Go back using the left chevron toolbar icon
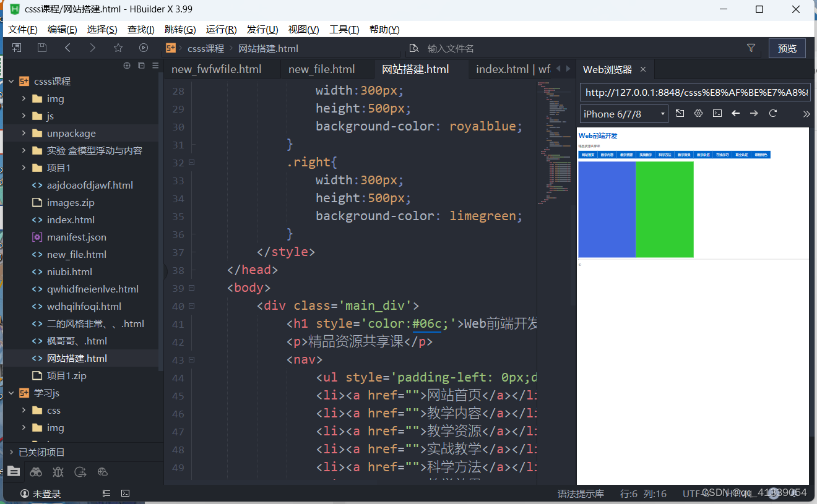The height and width of the screenshot is (504, 817). click(67, 48)
